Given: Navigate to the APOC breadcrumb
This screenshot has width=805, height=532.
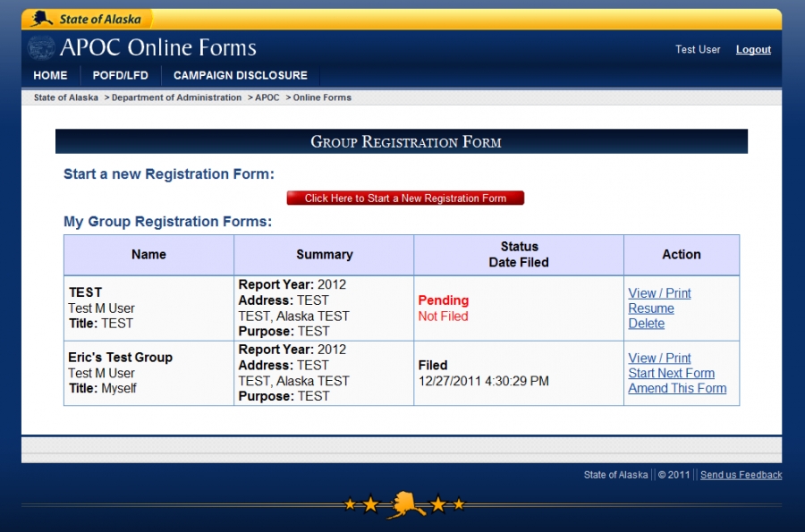Looking at the screenshot, I should 267,97.
